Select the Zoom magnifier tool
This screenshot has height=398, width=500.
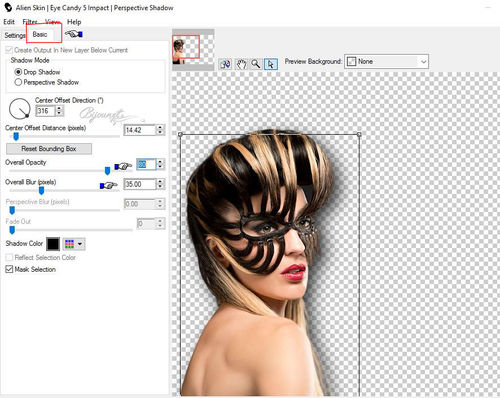(x=256, y=64)
